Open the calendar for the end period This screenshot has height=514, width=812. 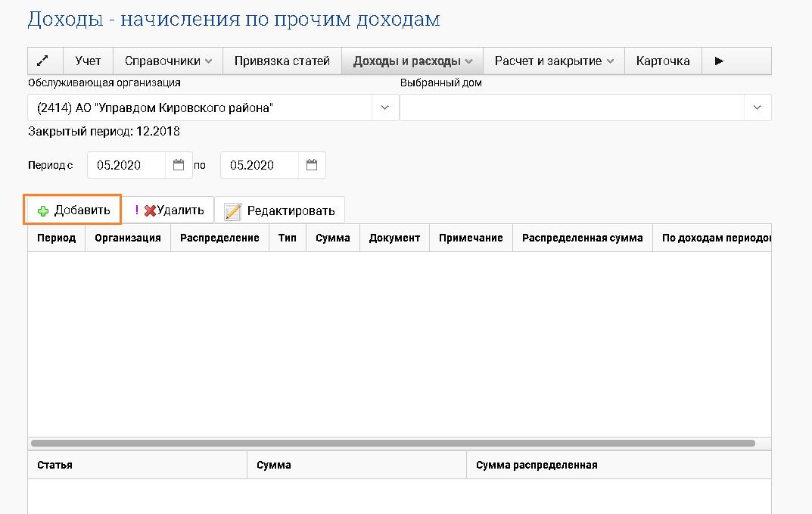pyautogui.click(x=311, y=164)
